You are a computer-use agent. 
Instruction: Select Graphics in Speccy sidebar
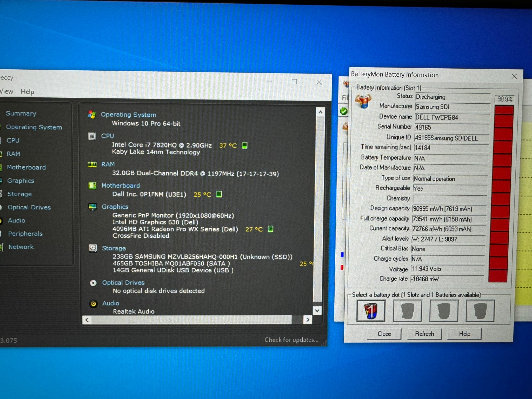pyautogui.click(x=21, y=181)
